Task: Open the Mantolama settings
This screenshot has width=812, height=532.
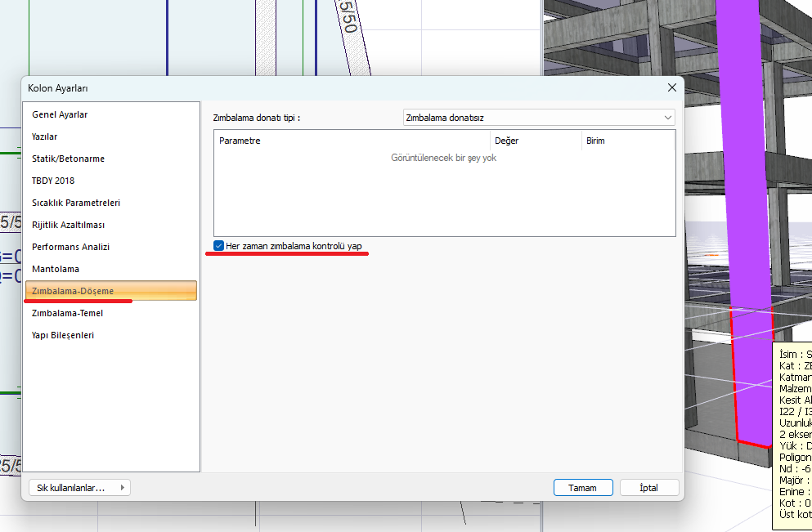Action: [56, 269]
